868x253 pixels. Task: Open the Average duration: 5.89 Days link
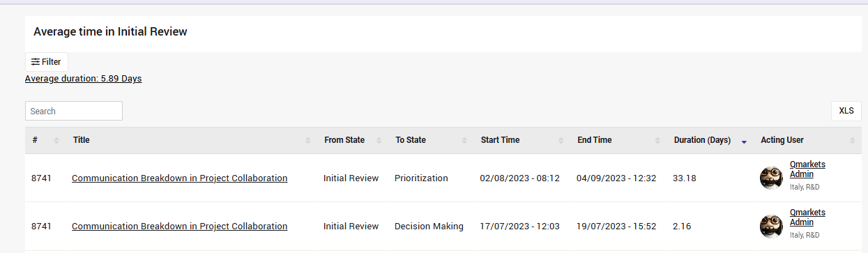[x=83, y=79]
